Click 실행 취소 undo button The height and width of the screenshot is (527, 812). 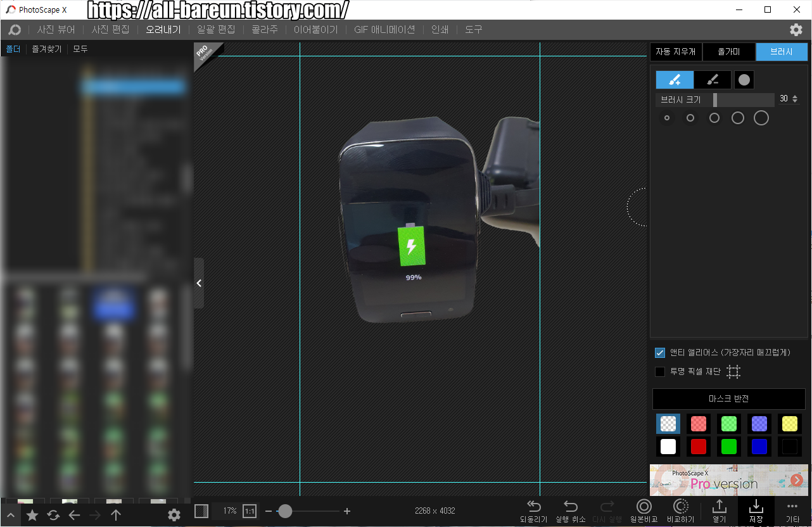571,512
